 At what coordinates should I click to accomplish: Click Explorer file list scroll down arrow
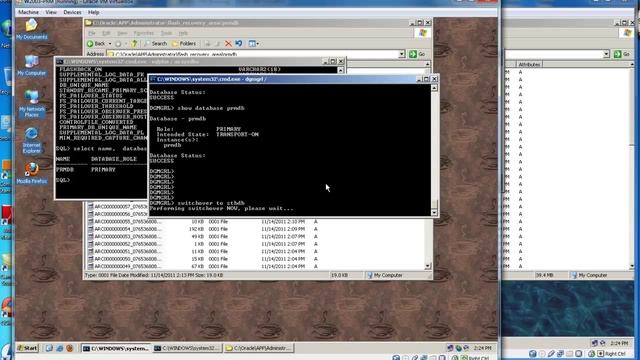pyautogui.click(x=428, y=266)
